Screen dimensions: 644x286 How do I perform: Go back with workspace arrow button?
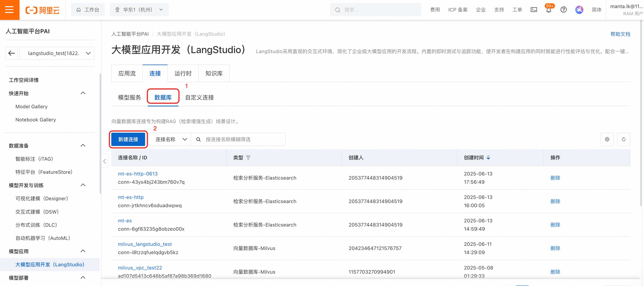(x=12, y=53)
